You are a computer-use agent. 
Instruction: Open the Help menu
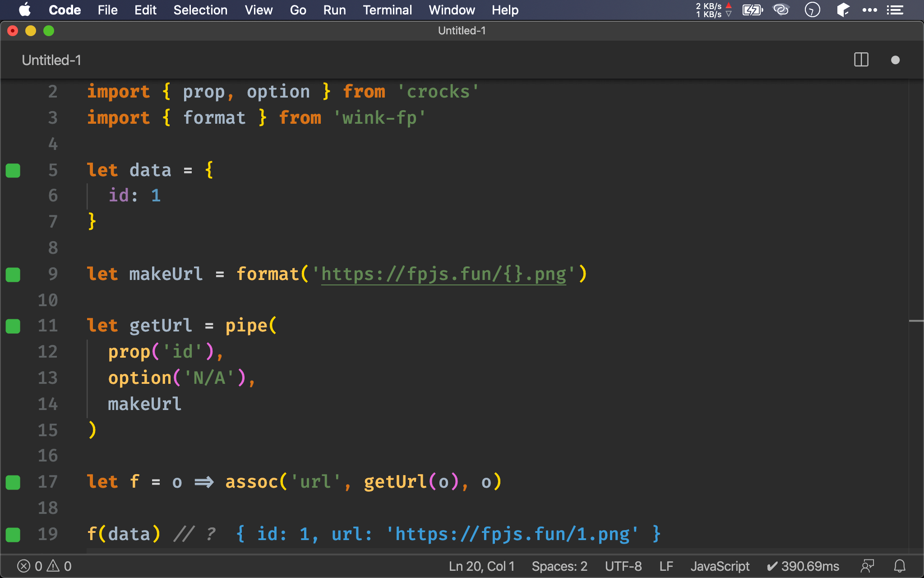[x=505, y=10]
